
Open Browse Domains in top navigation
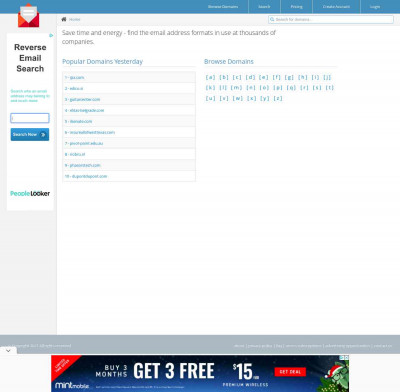223,7
